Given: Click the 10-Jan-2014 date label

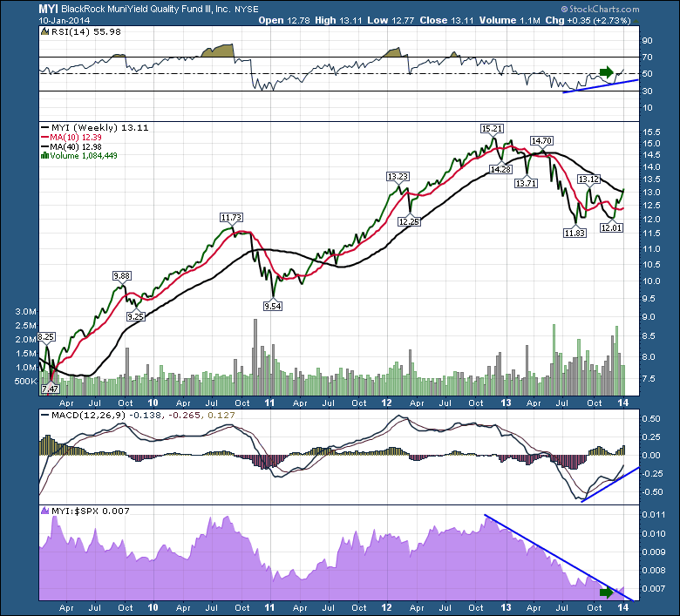Looking at the screenshot, I should coord(65,20).
